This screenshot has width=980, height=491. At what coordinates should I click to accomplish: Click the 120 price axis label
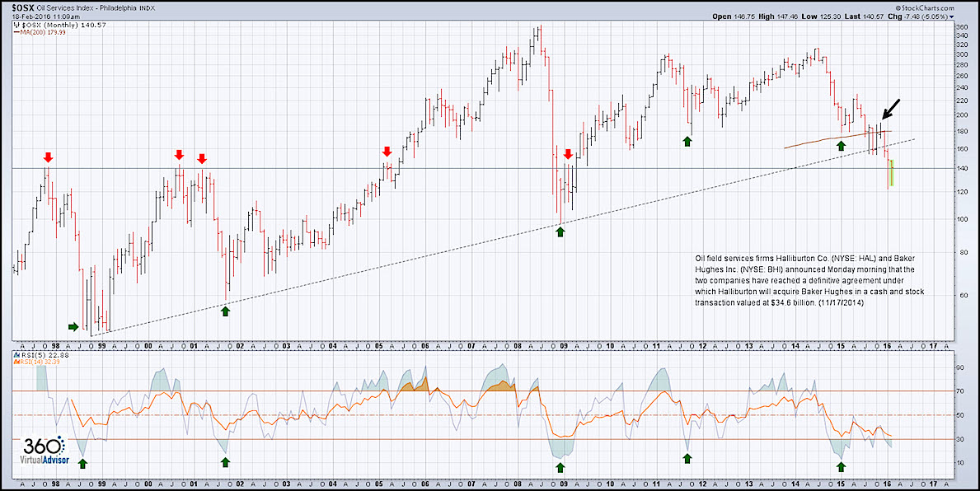coord(962,192)
